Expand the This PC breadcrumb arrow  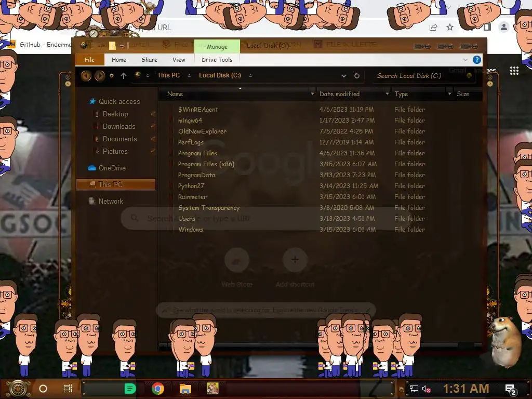tap(189, 76)
